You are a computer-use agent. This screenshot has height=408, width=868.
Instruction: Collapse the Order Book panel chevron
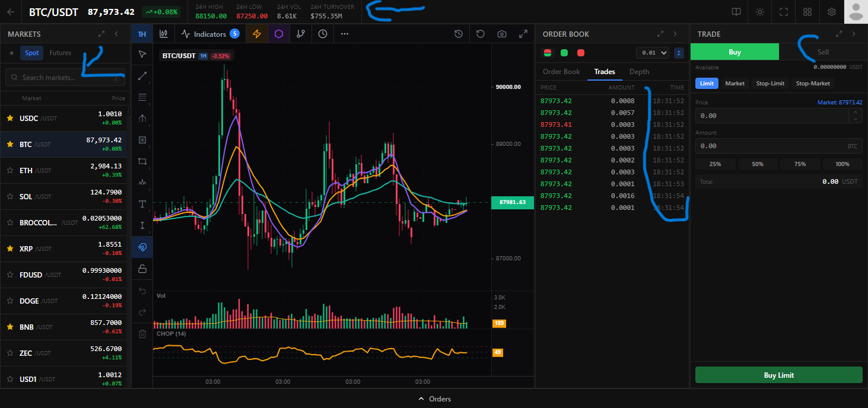(x=675, y=34)
